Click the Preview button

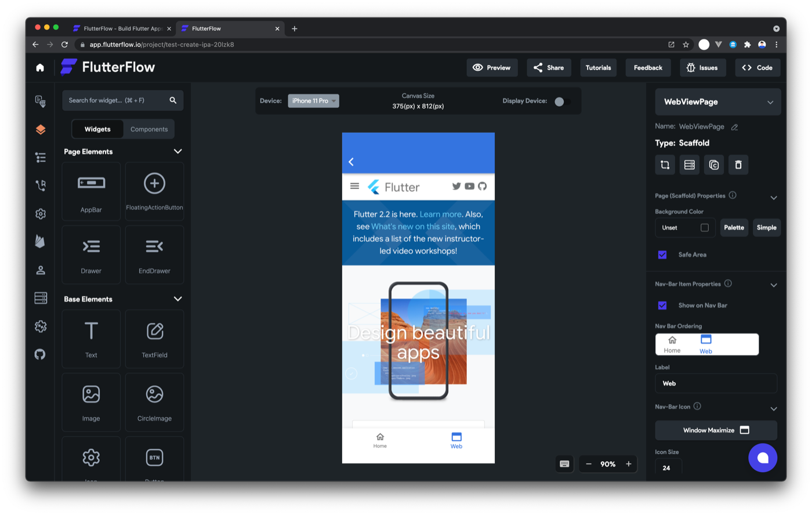click(x=492, y=68)
